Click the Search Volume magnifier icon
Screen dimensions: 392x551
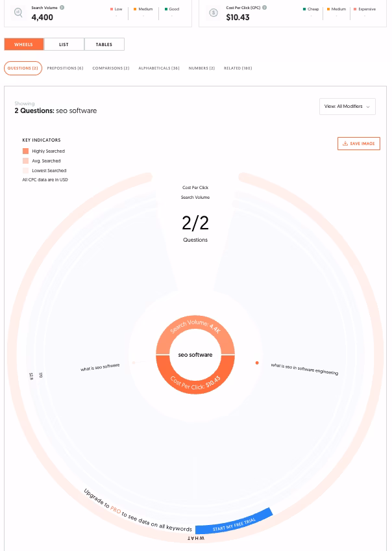click(19, 13)
